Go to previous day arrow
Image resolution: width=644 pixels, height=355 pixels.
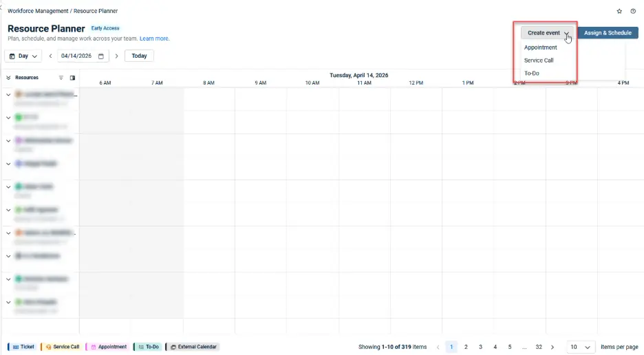tap(50, 56)
